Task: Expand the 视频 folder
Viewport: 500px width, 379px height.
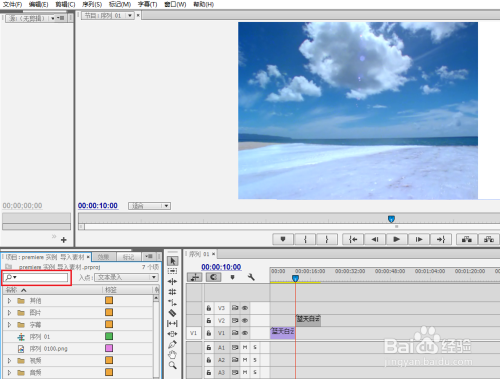Action: 9,360
